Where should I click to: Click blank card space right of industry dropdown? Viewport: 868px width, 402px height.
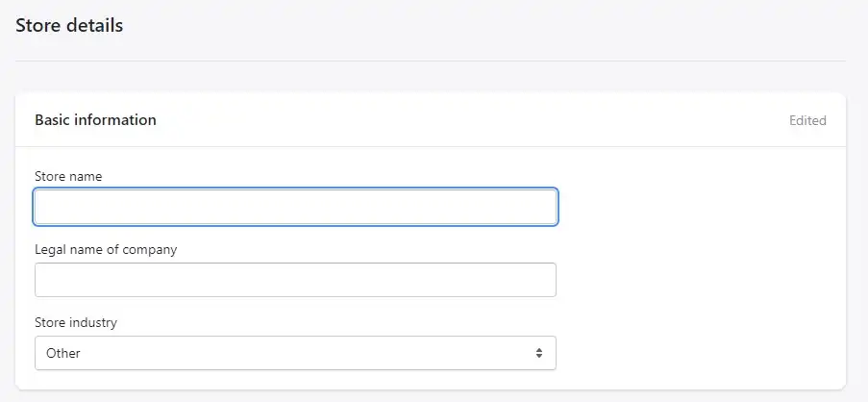(x=701, y=353)
